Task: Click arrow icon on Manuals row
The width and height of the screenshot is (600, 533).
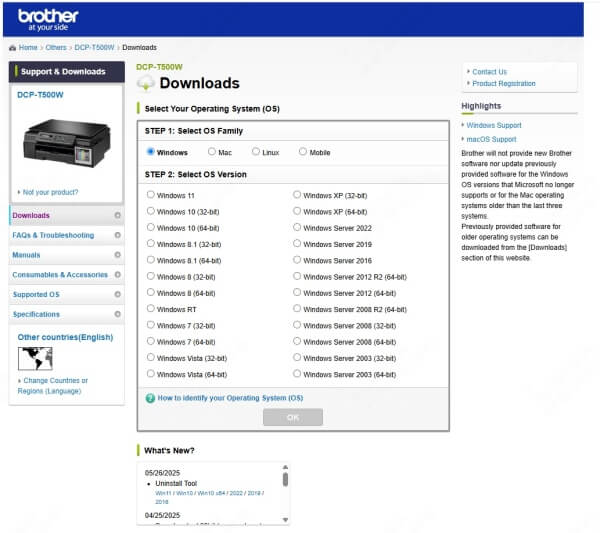Action: pyautogui.click(x=117, y=255)
